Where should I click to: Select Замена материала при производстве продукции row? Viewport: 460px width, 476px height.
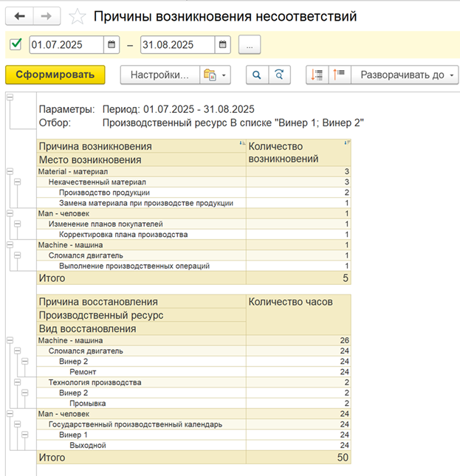point(193,203)
